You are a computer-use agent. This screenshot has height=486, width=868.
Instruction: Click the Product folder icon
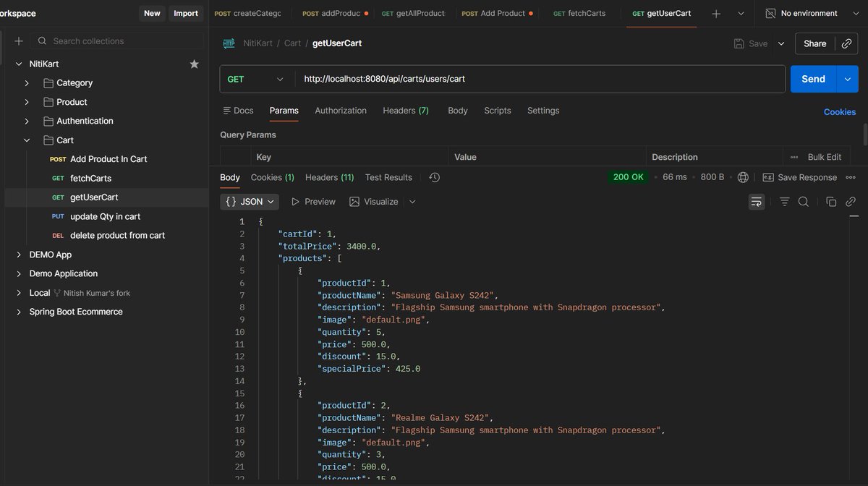click(x=48, y=102)
